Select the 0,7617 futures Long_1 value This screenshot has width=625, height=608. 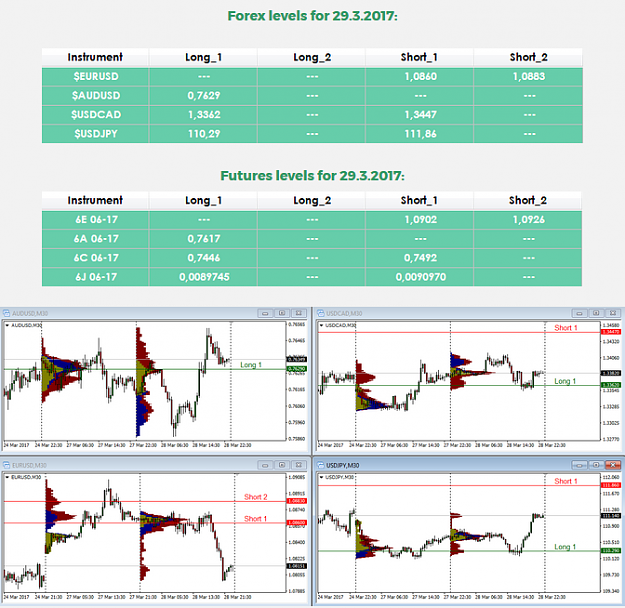tap(204, 239)
